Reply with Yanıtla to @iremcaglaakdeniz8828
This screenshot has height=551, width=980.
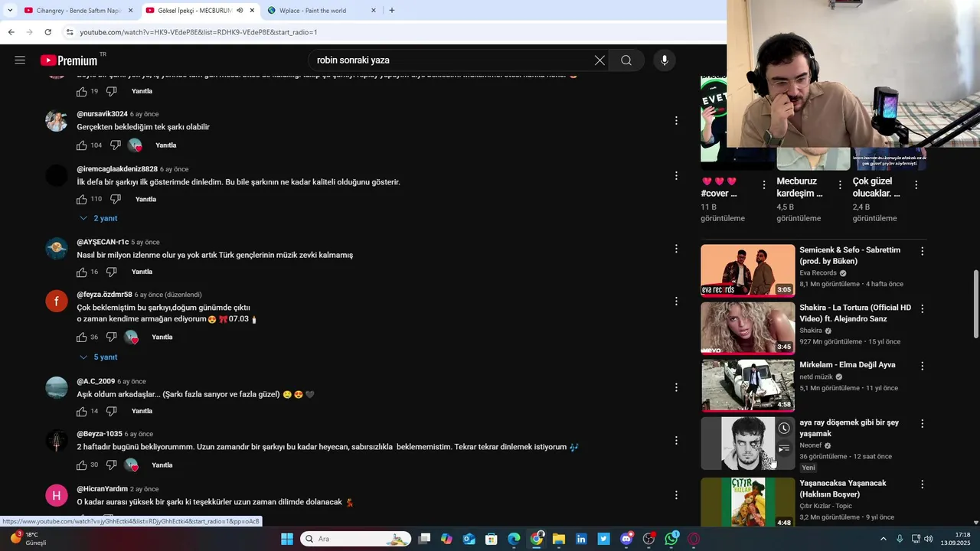coord(145,199)
